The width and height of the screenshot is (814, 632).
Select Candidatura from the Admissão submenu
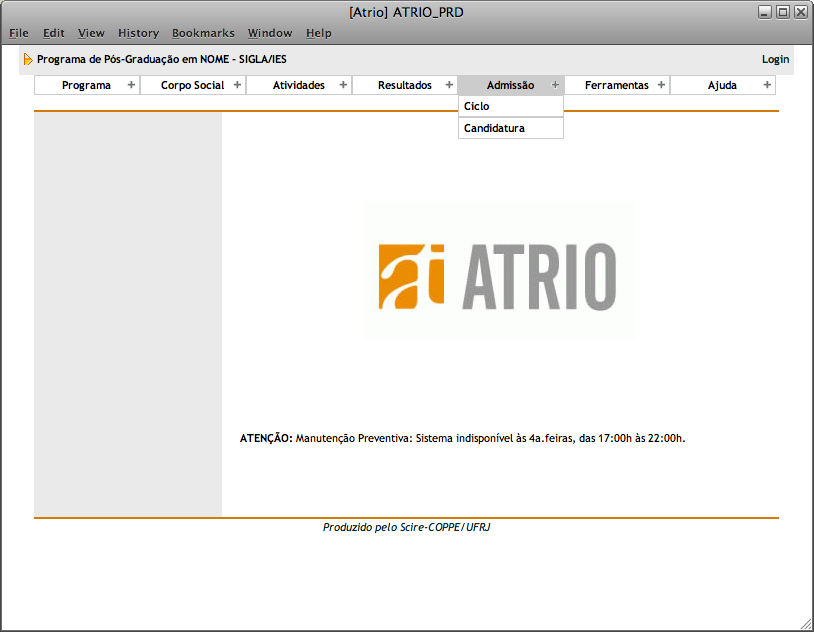click(494, 128)
